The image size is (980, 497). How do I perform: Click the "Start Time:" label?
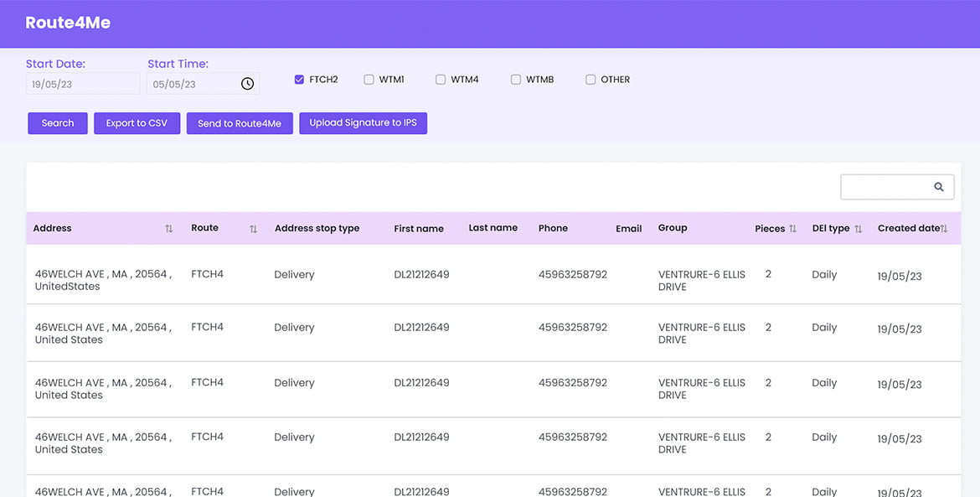(178, 64)
